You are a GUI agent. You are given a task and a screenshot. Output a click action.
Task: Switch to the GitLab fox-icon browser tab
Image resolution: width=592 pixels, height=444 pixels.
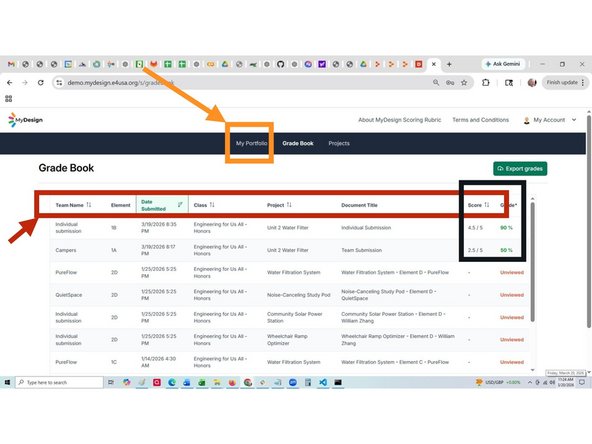pyautogui.click(x=153, y=64)
